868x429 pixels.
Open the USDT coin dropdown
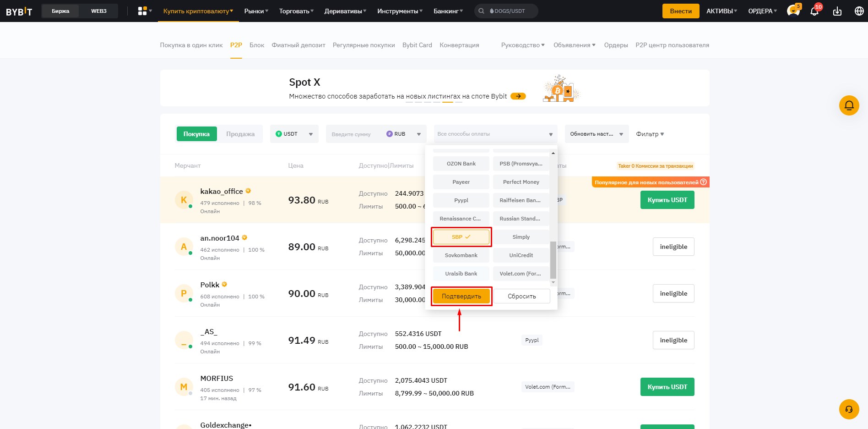[x=294, y=134]
